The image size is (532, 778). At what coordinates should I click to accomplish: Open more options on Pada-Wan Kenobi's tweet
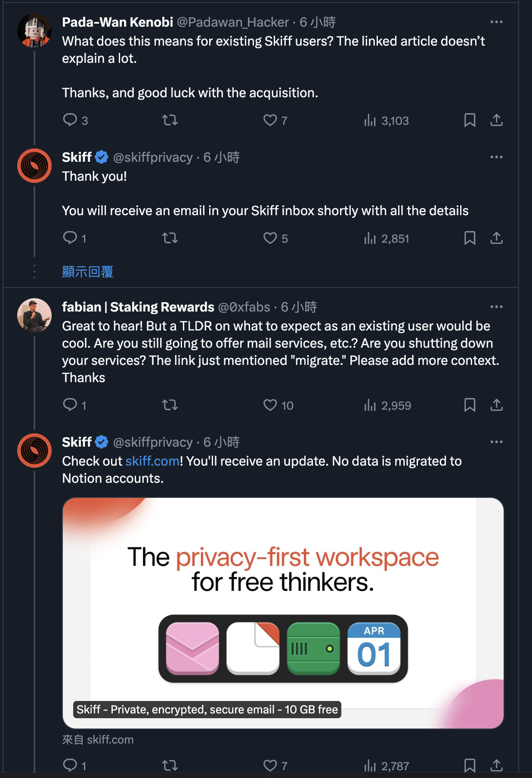[496, 22]
